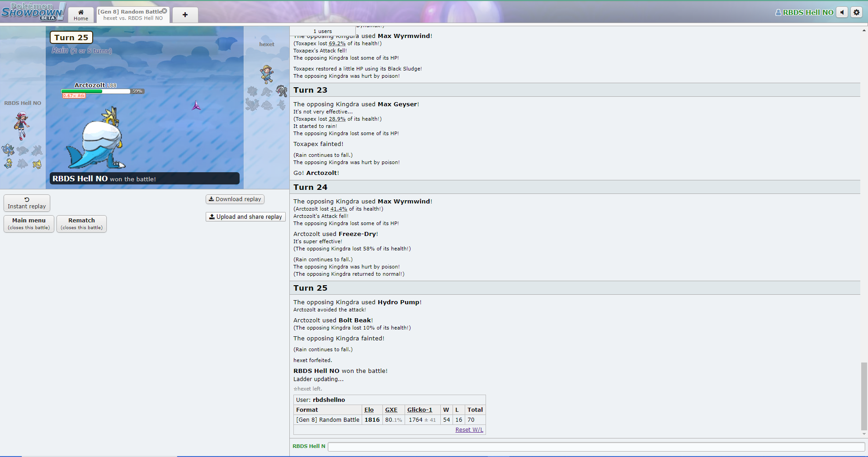Click the purple toxic spikes hazard sprite
Image resolution: width=868 pixels, height=457 pixels.
click(x=196, y=106)
